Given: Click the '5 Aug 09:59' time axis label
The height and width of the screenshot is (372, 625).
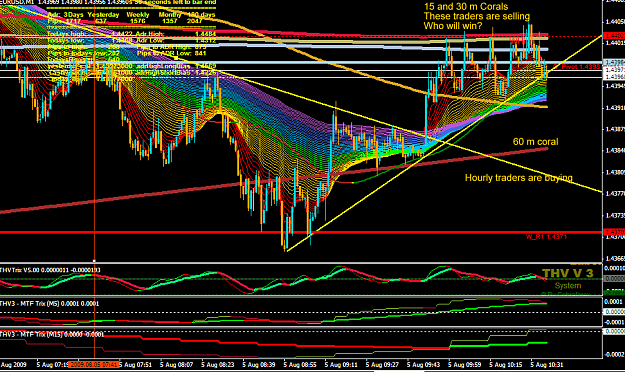Looking at the screenshot, I should (x=464, y=364).
